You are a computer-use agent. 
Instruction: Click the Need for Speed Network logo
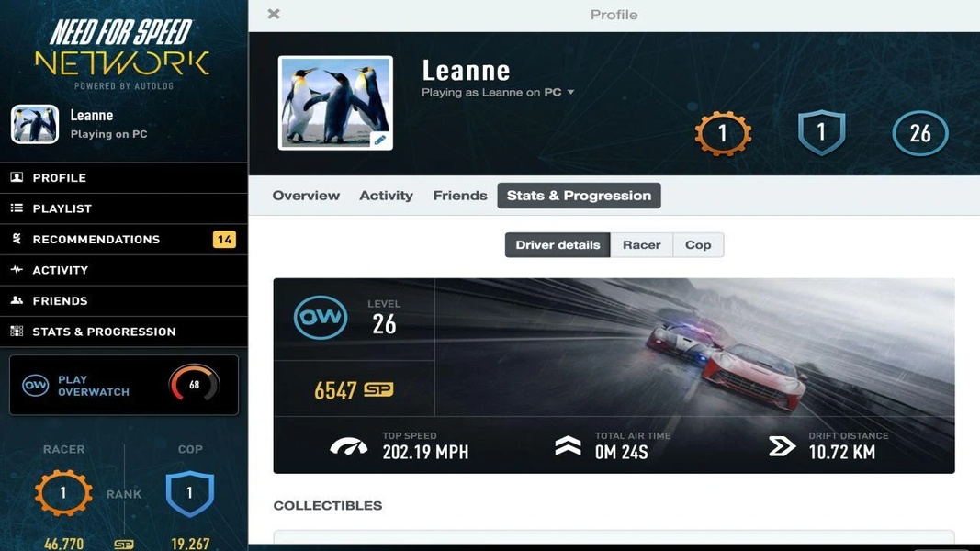coord(122,54)
